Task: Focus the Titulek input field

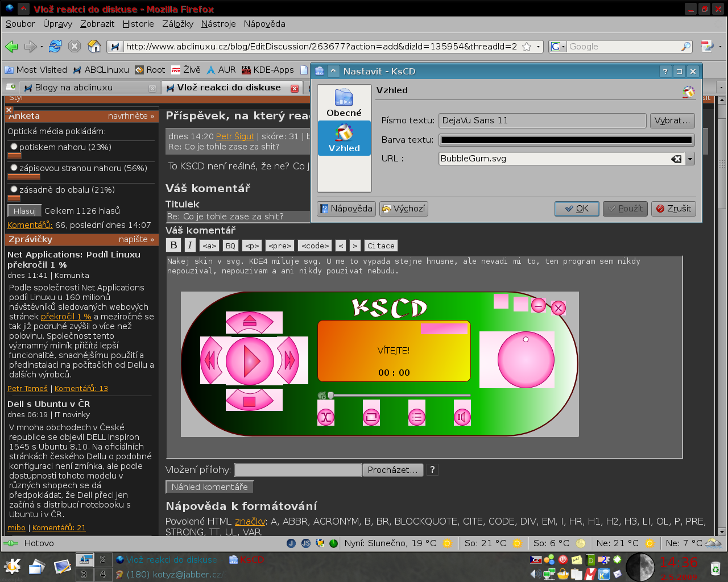Action: click(x=238, y=217)
